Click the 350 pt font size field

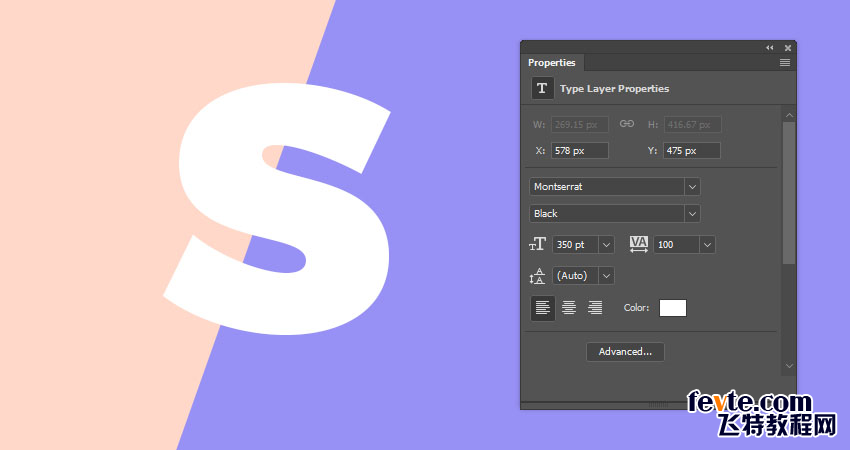click(x=575, y=245)
